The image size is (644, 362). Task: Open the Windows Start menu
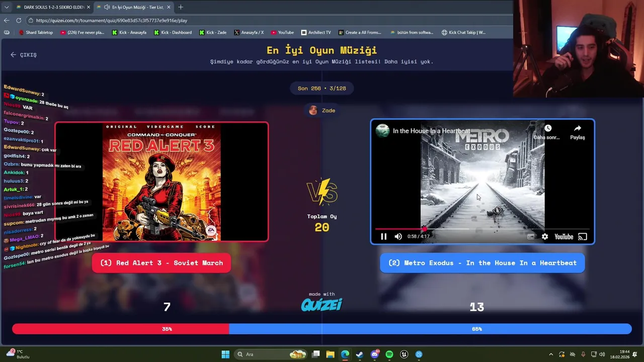coord(225,354)
